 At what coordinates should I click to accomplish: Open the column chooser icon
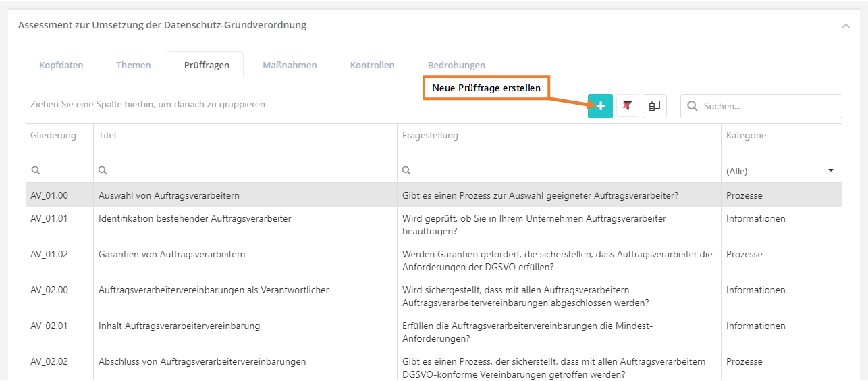coord(655,106)
